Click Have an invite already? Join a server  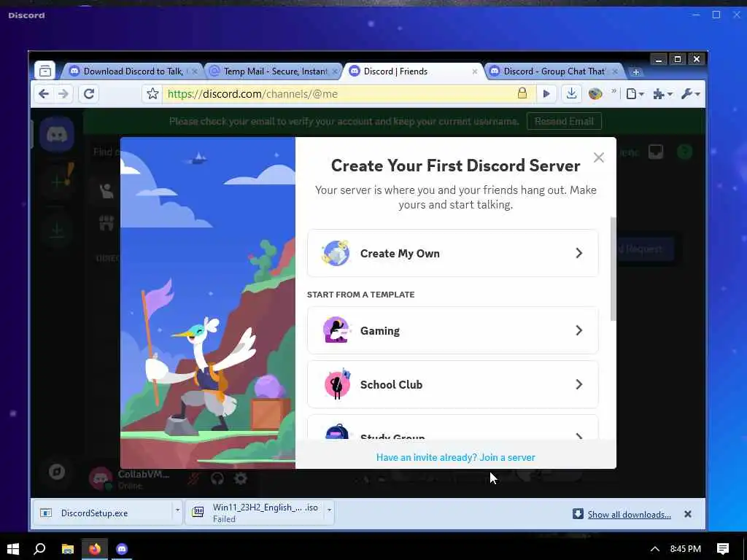(x=455, y=457)
